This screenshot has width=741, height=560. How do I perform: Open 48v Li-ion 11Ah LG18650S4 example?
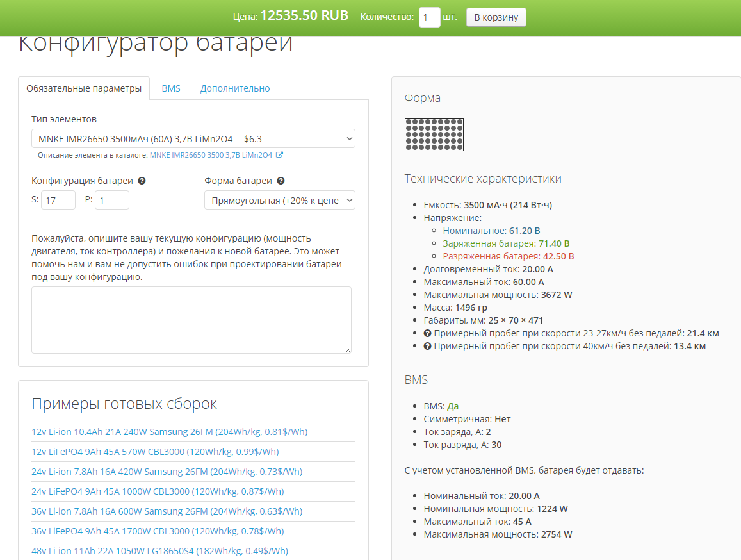pyautogui.click(x=159, y=551)
